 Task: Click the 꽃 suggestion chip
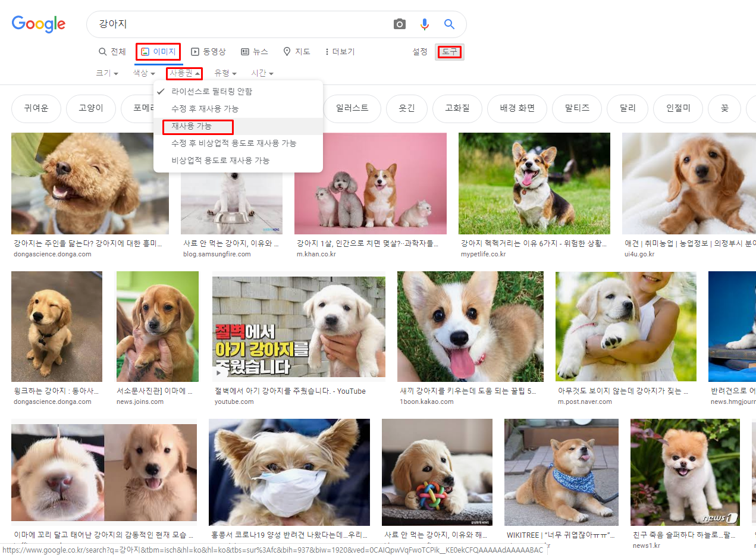pos(724,108)
